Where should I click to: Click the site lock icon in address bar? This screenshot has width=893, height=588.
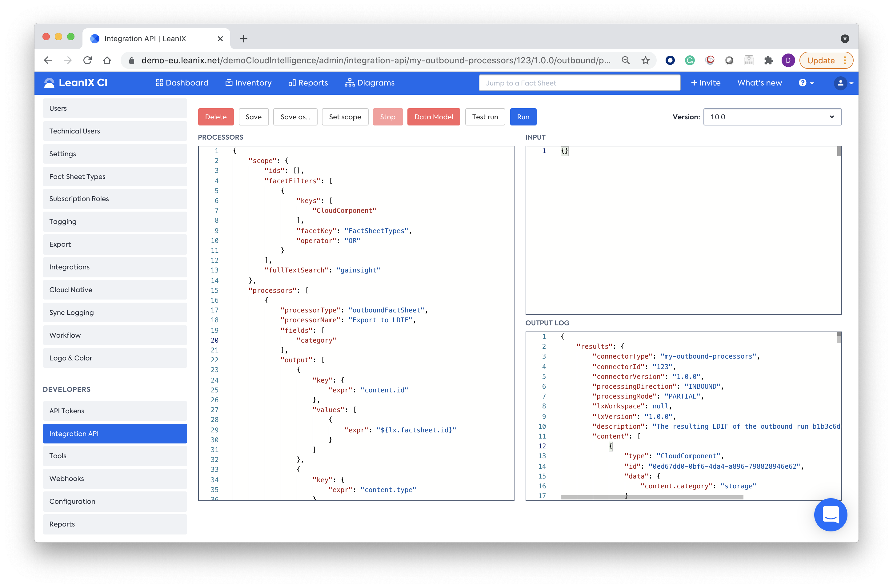[132, 60]
